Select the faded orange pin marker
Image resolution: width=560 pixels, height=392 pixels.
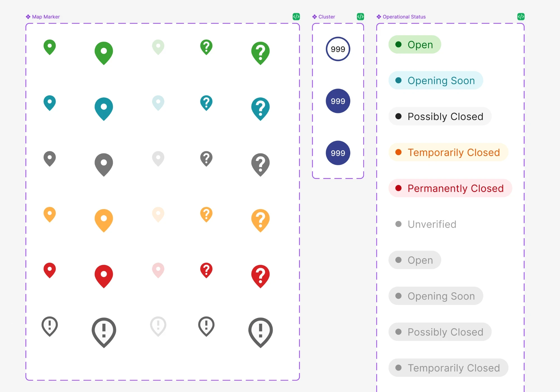(x=158, y=214)
